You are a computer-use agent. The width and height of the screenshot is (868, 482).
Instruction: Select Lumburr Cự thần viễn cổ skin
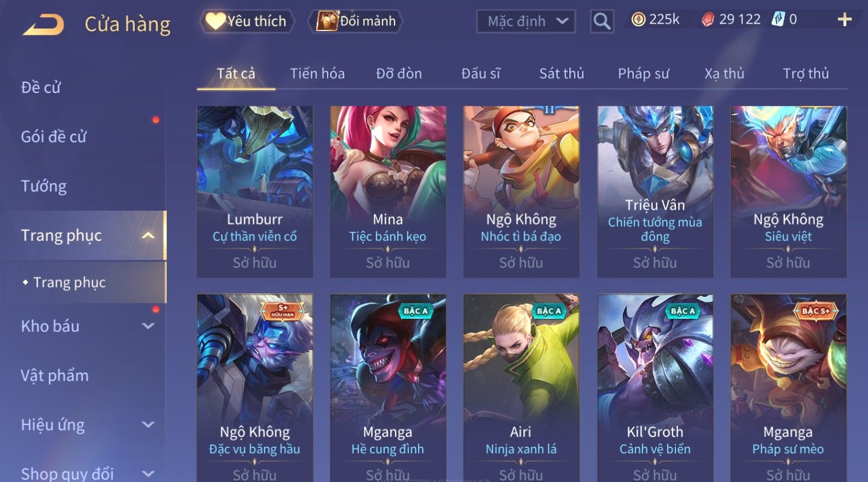click(x=255, y=192)
